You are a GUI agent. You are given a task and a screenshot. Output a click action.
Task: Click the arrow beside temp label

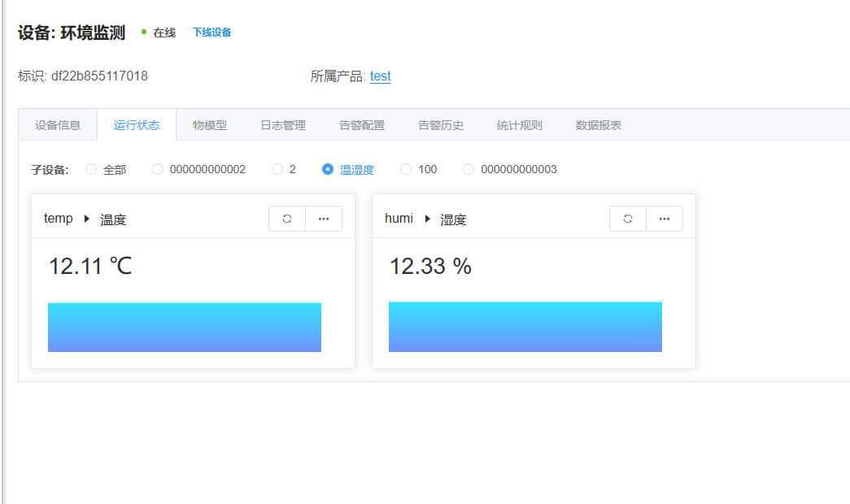click(x=87, y=219)
